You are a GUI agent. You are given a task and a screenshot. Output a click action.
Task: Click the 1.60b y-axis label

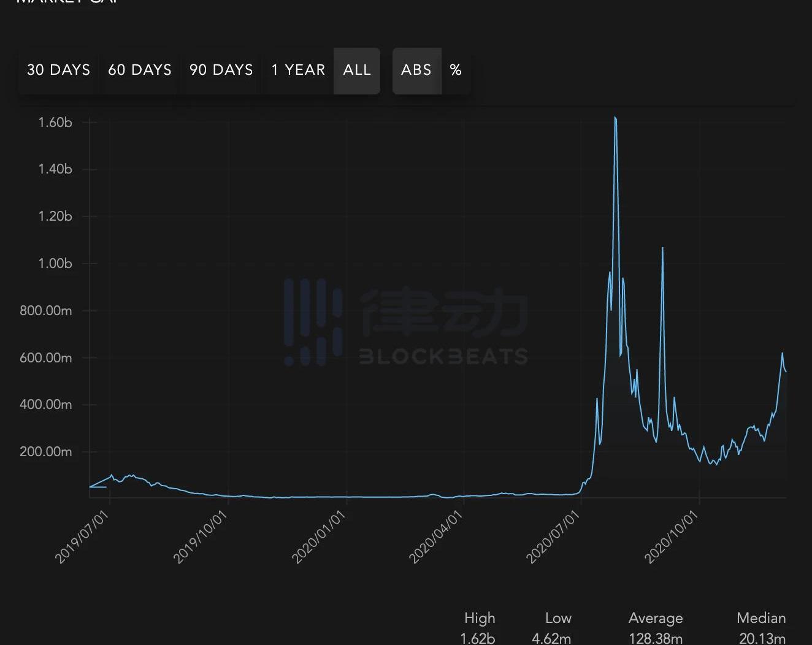click(55, 123)
